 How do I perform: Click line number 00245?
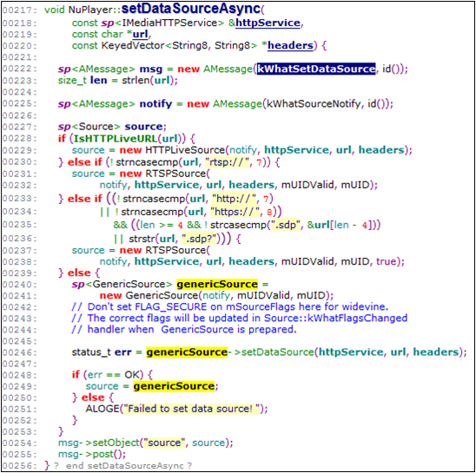pyautogui.click(x=19, y=341)
